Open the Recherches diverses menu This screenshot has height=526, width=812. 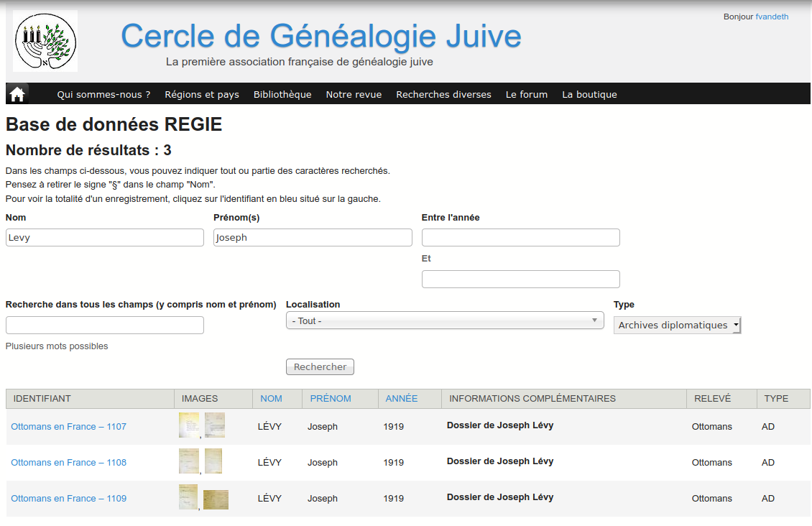[x=444, y=94]
